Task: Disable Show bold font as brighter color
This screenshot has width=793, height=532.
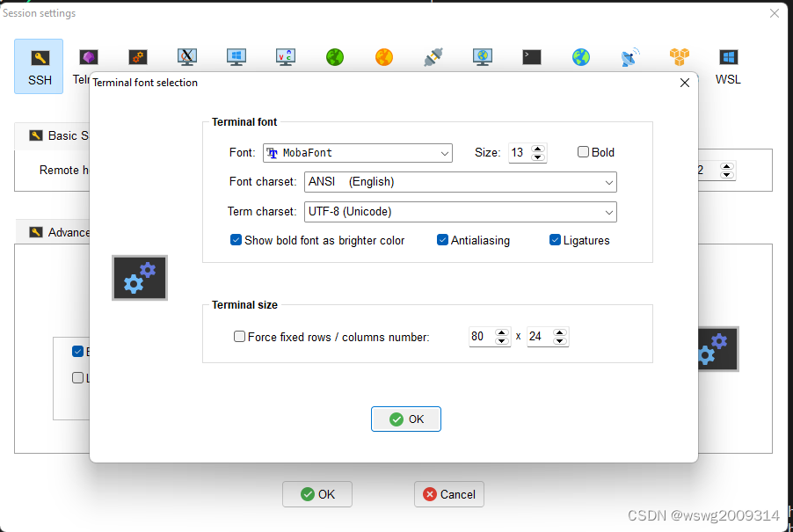Action: point(236,239)
